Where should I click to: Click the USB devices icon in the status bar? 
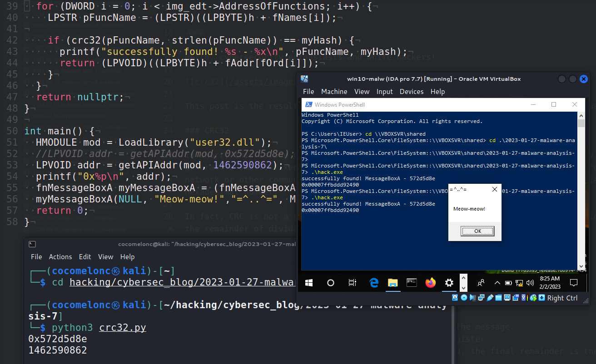(490, 298)
